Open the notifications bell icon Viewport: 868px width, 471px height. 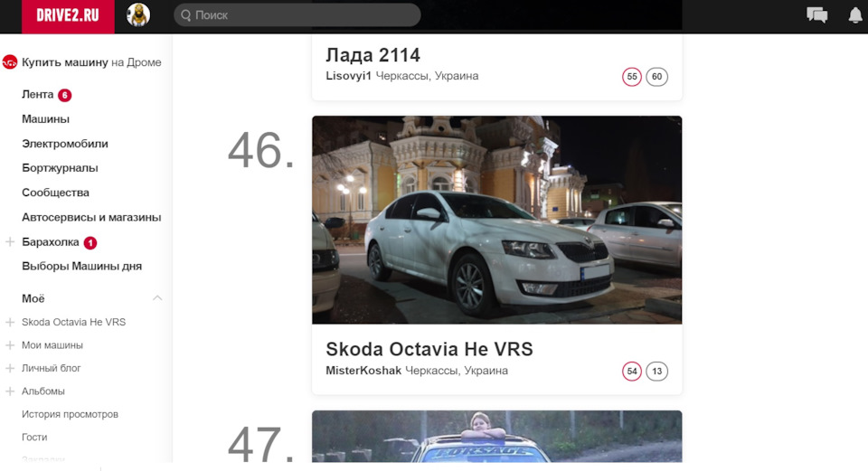[x=855, y=15]
